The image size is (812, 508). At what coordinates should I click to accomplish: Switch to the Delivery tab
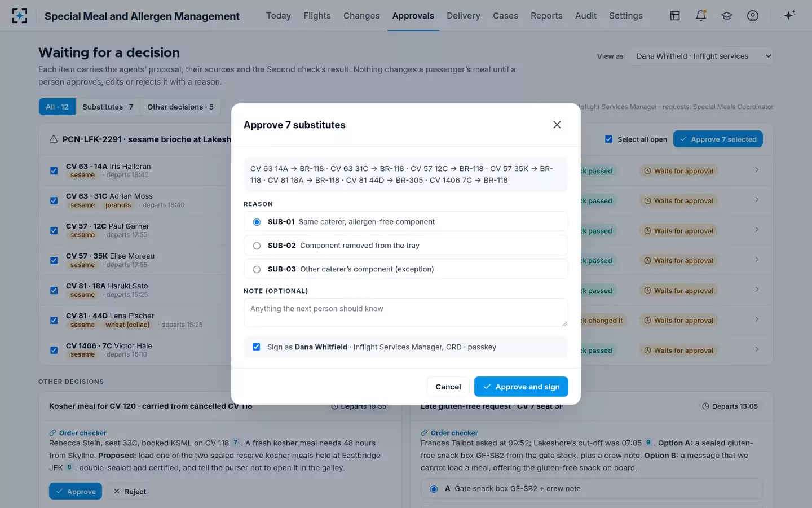click(x=464, y=16)
